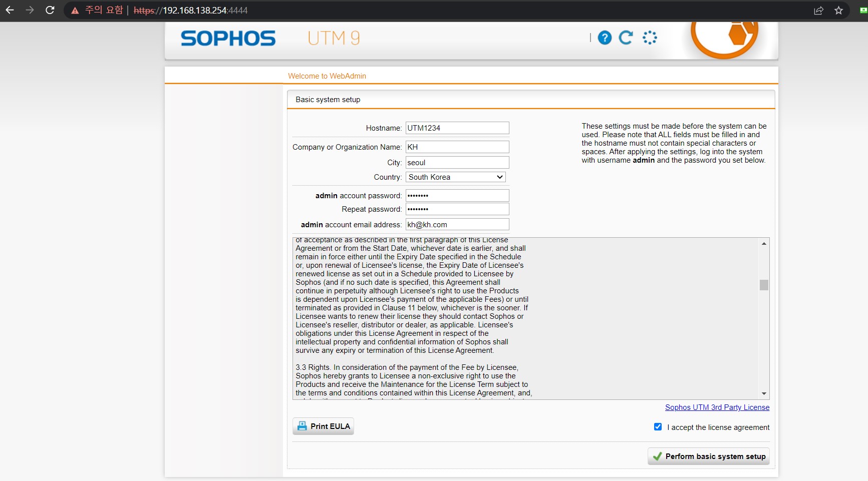Screen dimensions: 868x481
Task: Click the browser back arrow
Action: 10,10
